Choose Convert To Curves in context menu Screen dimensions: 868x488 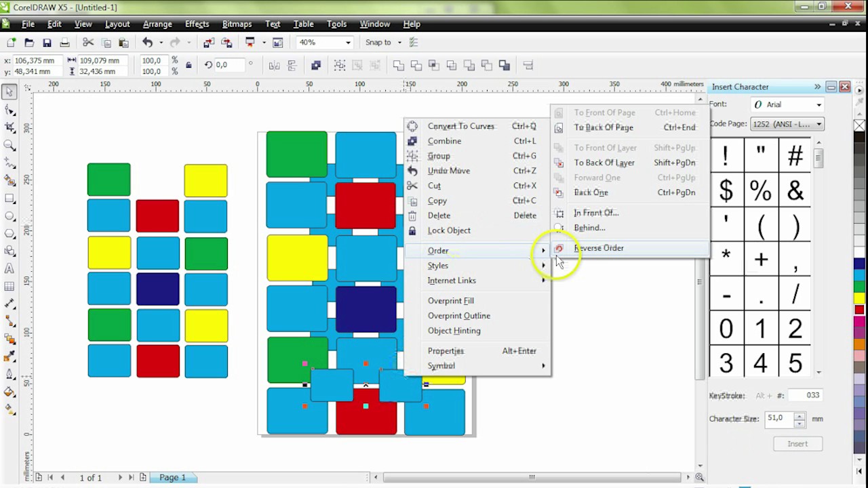[x=477, y=126]
